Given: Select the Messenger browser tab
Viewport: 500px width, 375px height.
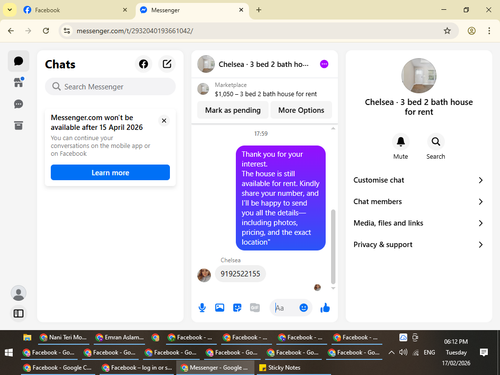Looking at the screenshot, I should point(192,10).
